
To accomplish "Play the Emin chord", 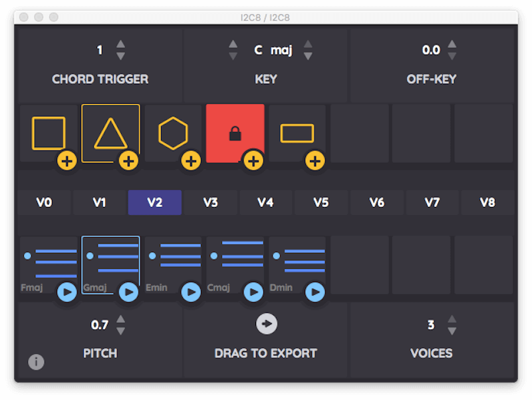I will click(191, 292).
